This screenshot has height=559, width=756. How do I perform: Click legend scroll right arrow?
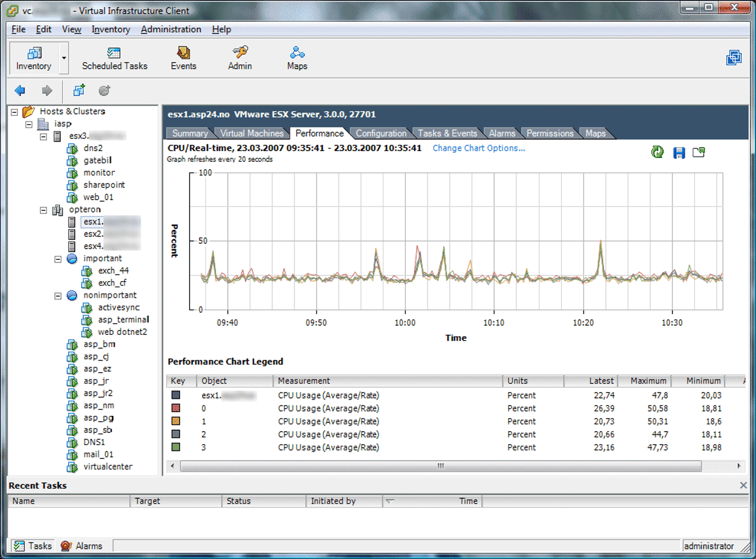pos(739,466)
